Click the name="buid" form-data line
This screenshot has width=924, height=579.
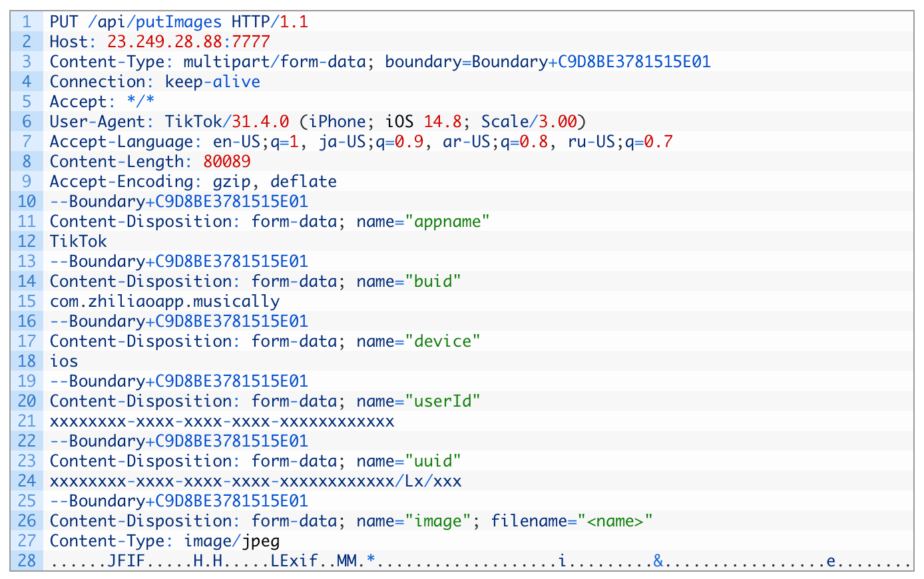[256, 282]
